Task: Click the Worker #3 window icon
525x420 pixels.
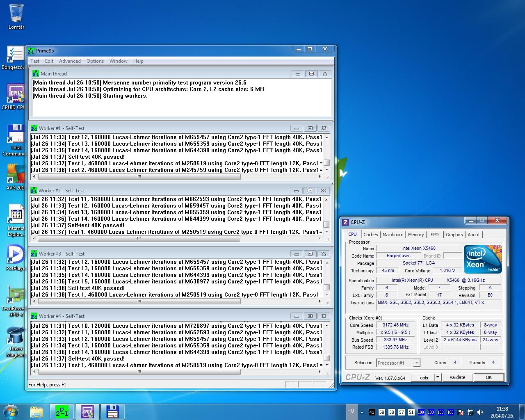Action: point(34,254)
